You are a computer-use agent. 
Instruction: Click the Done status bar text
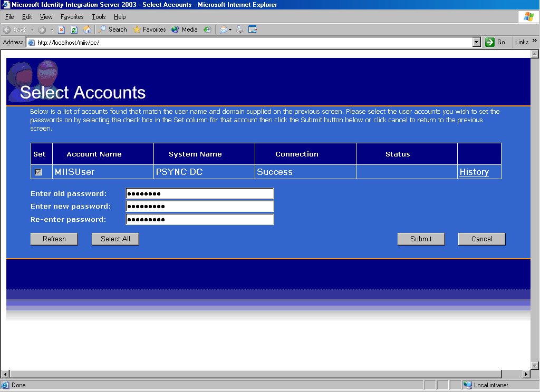pyautogui.click(x=18, y=385)
